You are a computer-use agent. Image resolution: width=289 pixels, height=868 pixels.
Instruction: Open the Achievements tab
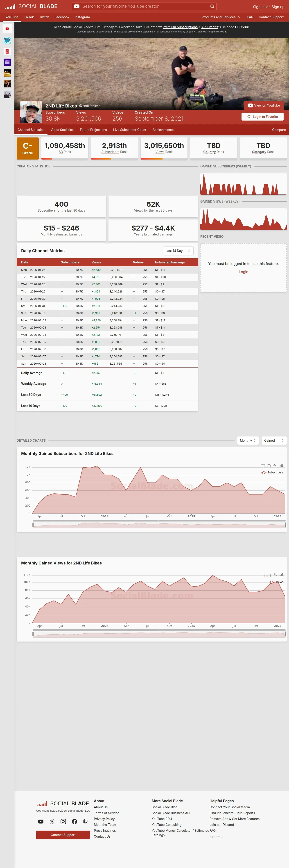coord(163,130)
